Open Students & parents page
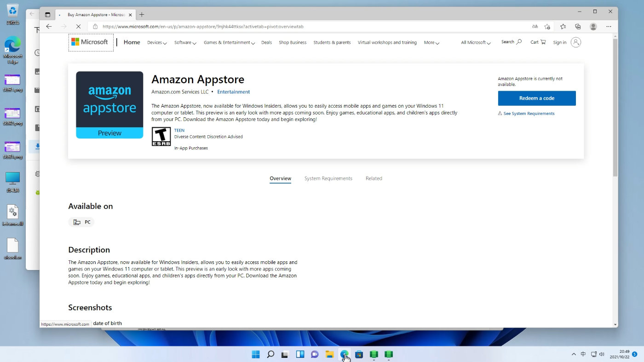 point(332,42)
